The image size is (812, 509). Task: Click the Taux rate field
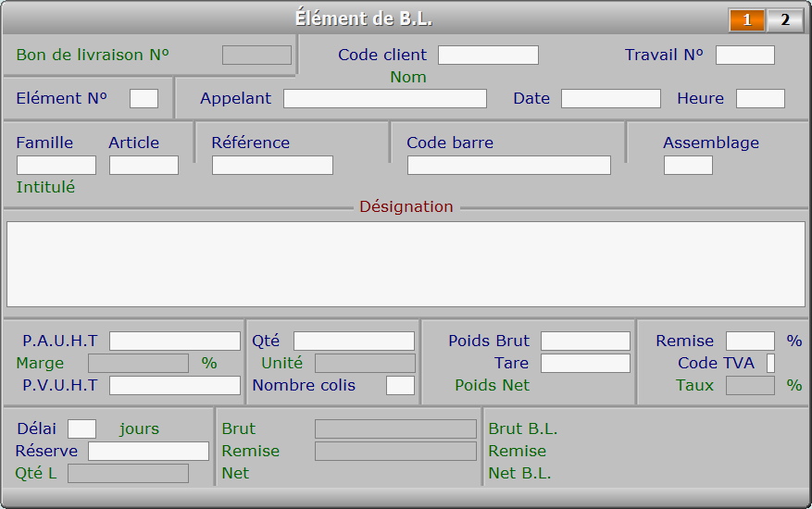coord(750,385)
